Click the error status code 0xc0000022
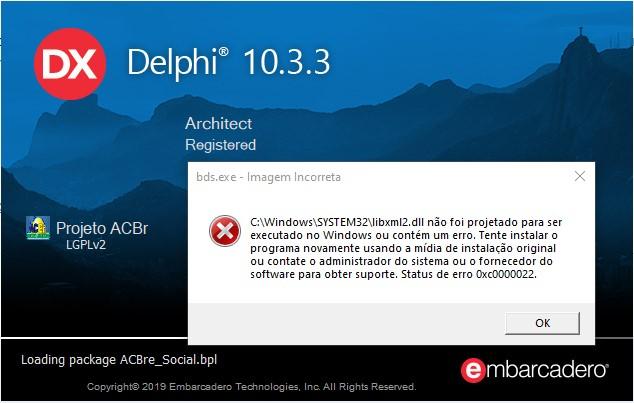Image resolution: width=634 pixels, height=403 pixels. pos(506,274)
